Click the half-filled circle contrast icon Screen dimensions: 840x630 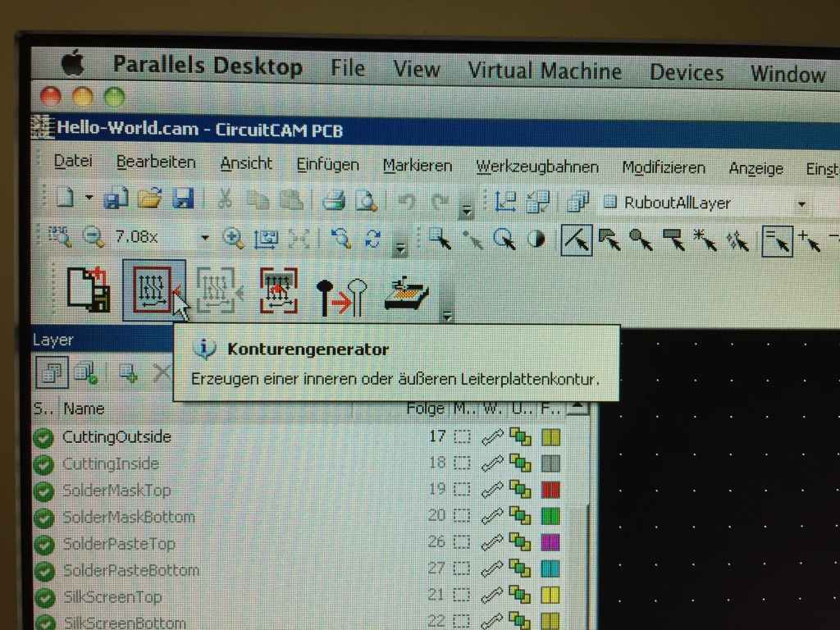[x=536, y=240]
